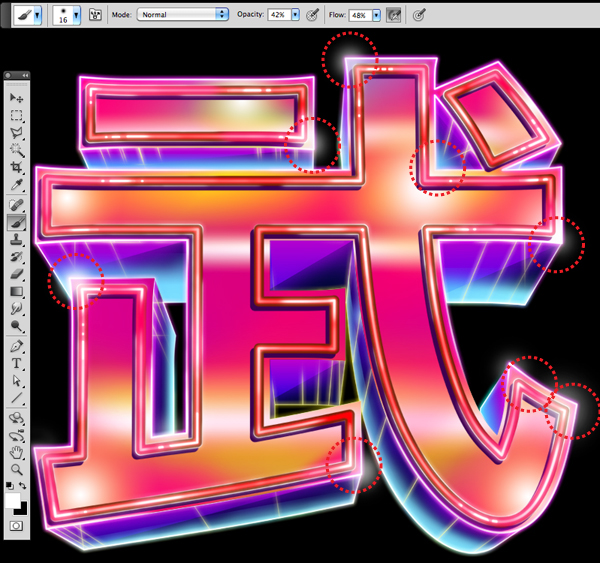The width and height of the screenshot is (600, 563).
Task: Select the Gradient tool
Action: coord(16,292)
